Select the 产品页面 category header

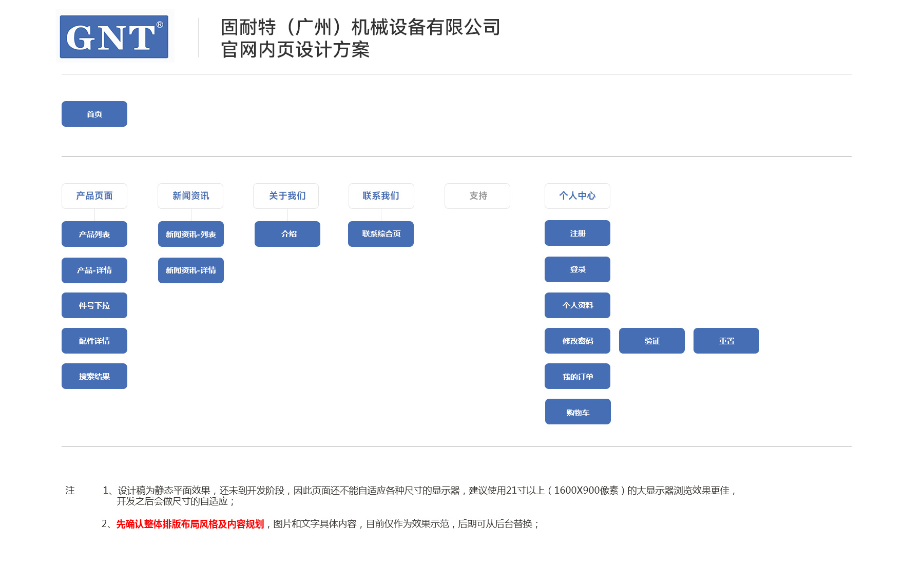[x=94, y=196]
